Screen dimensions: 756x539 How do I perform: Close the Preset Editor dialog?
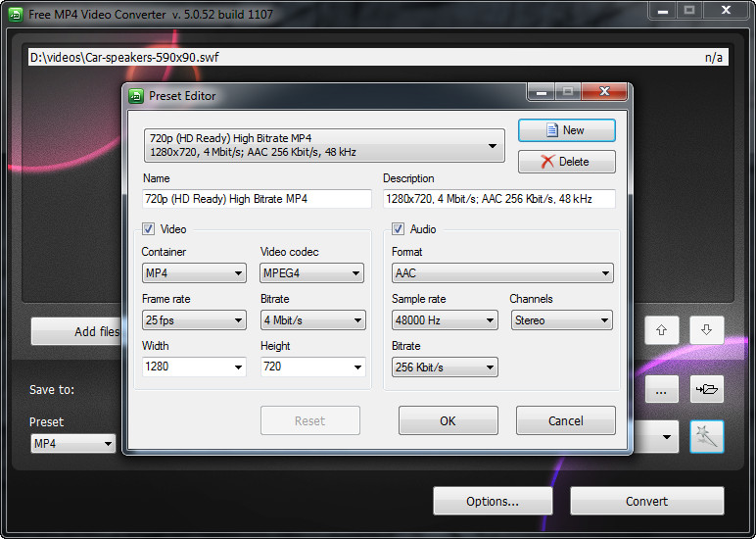click(604, 91)
